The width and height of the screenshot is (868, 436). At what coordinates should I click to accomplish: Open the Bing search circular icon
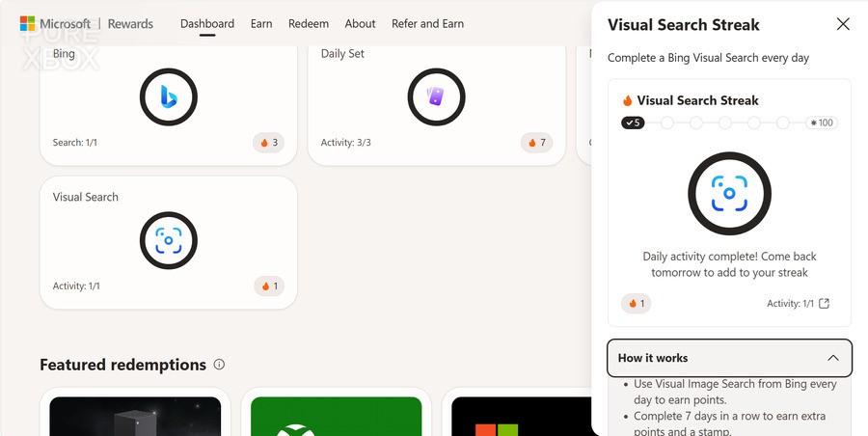(168, 97)
